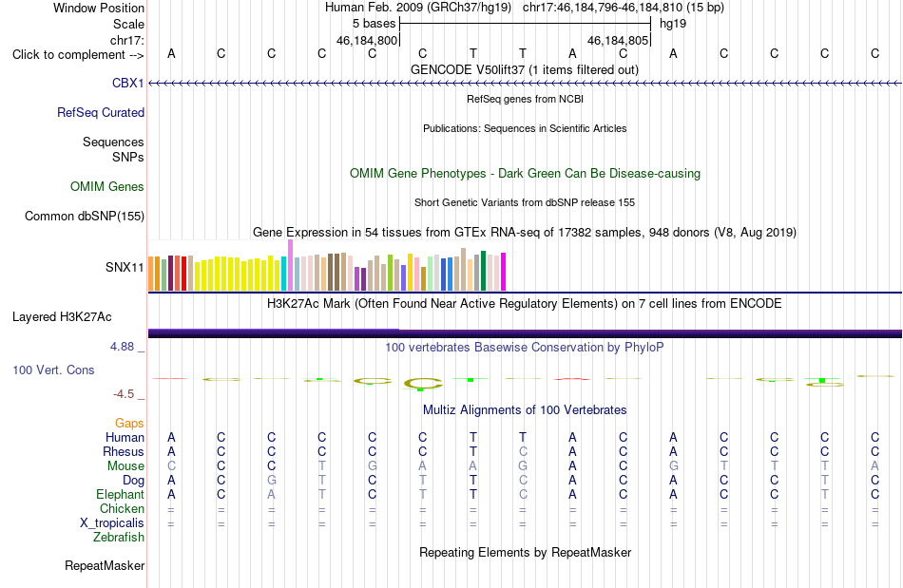Viewport: 903px width, 588px height.
Task: Click 'Publications: Sequences in Scientific Articles' title
Action: (525, 128)
